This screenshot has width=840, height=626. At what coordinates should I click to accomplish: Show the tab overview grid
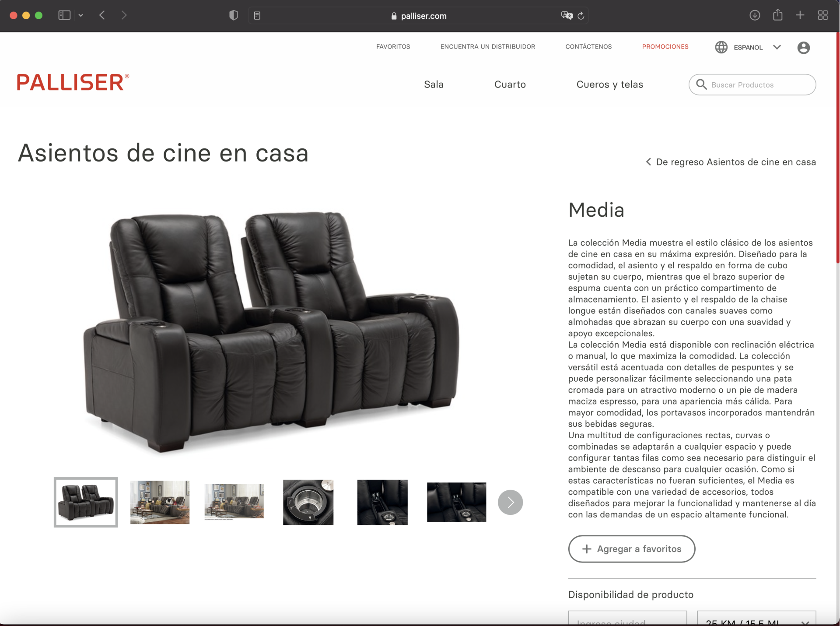coord(823,15)
